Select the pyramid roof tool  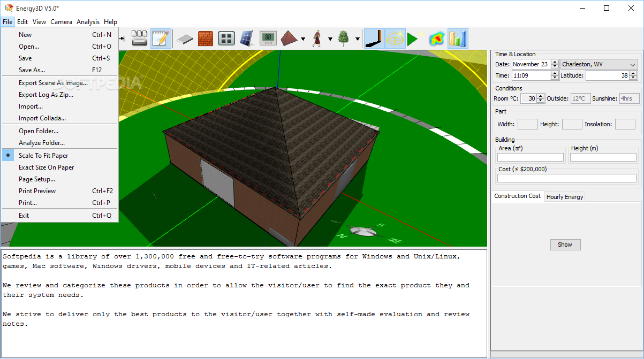click(x=289, y=38)
